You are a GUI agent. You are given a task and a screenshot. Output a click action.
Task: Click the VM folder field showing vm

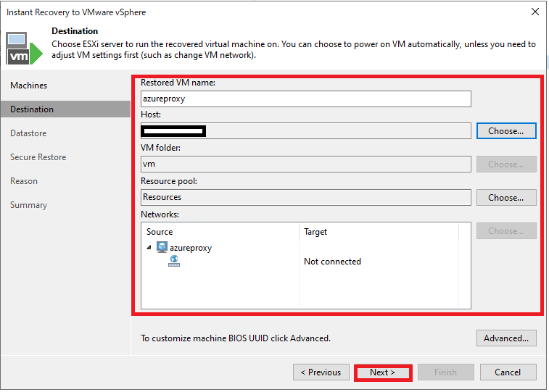[x=305, y=164]
